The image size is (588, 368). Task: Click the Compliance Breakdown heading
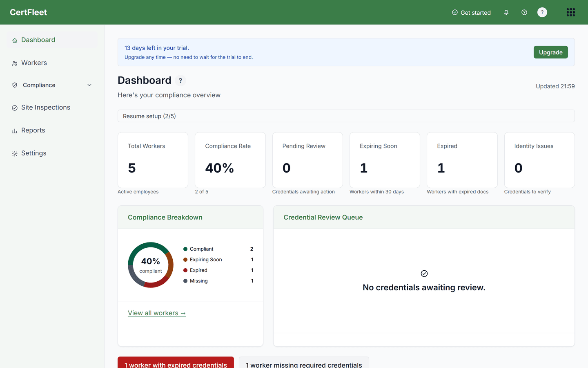[165, 218]
